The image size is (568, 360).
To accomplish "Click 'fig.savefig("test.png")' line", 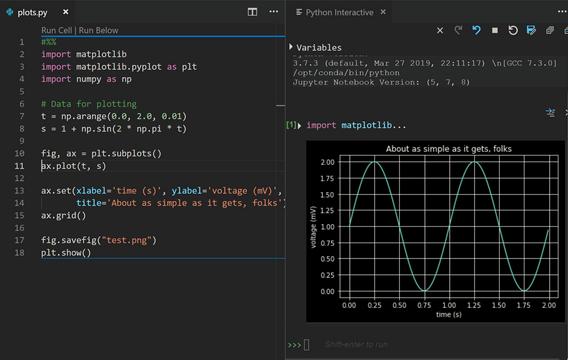I will coord(99,240).
